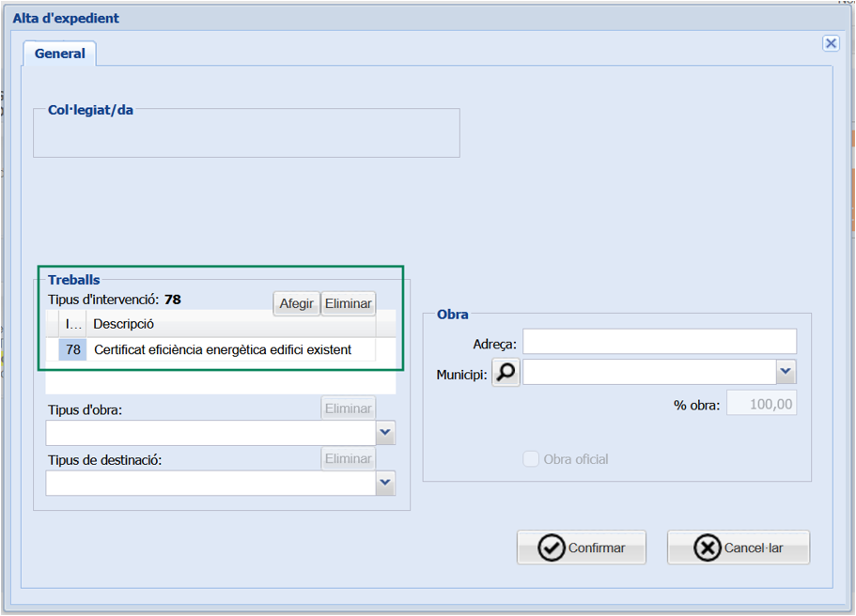Image resolution: width=856 pixels, height=616 pixels.
Task: Confirm the expedient with Confirmar
Action: coord(582,547)
